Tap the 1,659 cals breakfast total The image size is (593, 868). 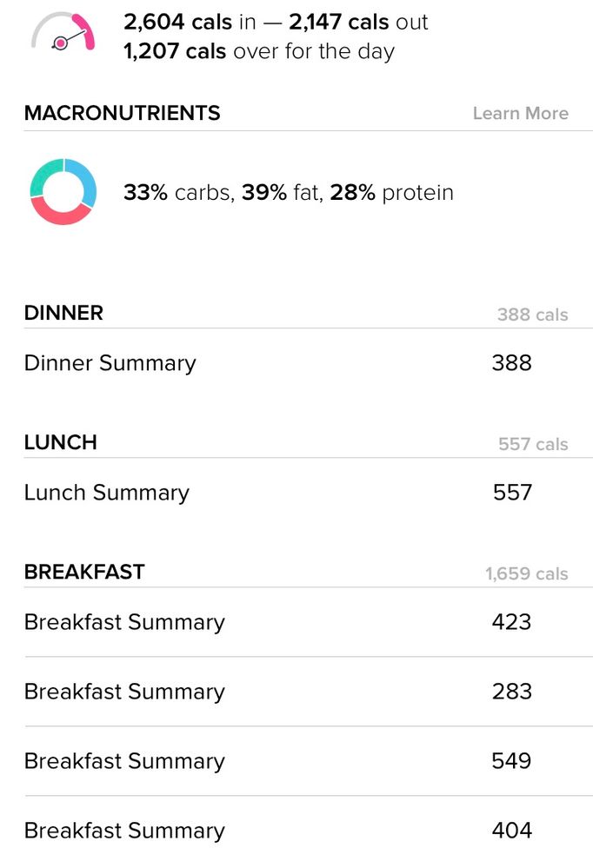pyautogui.click(x=527, y=573)
